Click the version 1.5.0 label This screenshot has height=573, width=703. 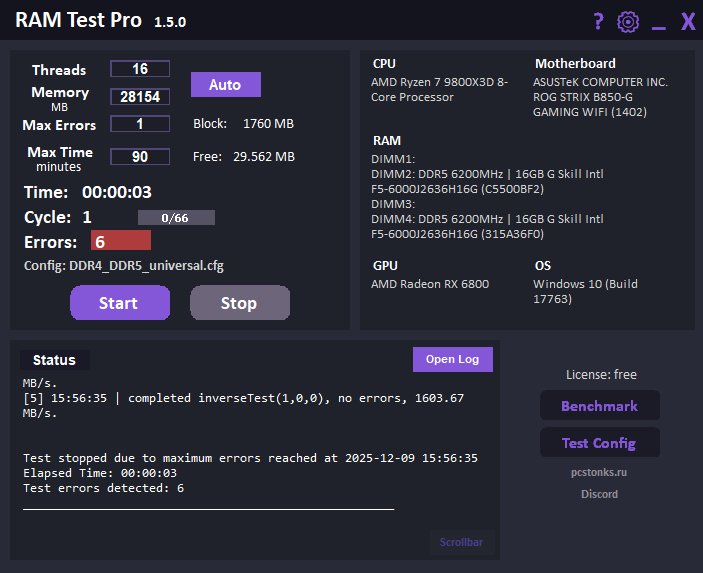tap(170, 22)
